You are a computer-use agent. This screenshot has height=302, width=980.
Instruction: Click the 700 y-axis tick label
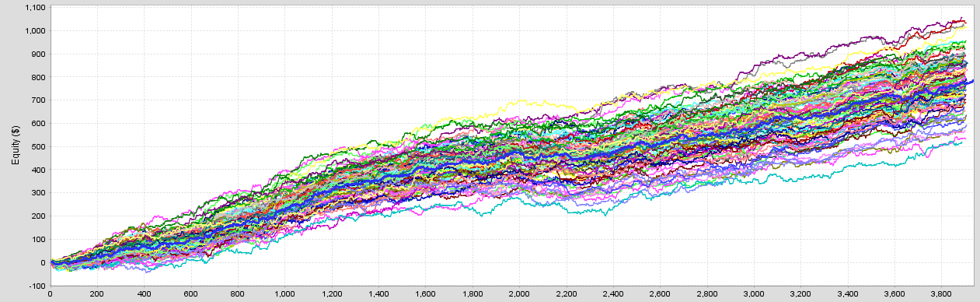click(38, 100)
